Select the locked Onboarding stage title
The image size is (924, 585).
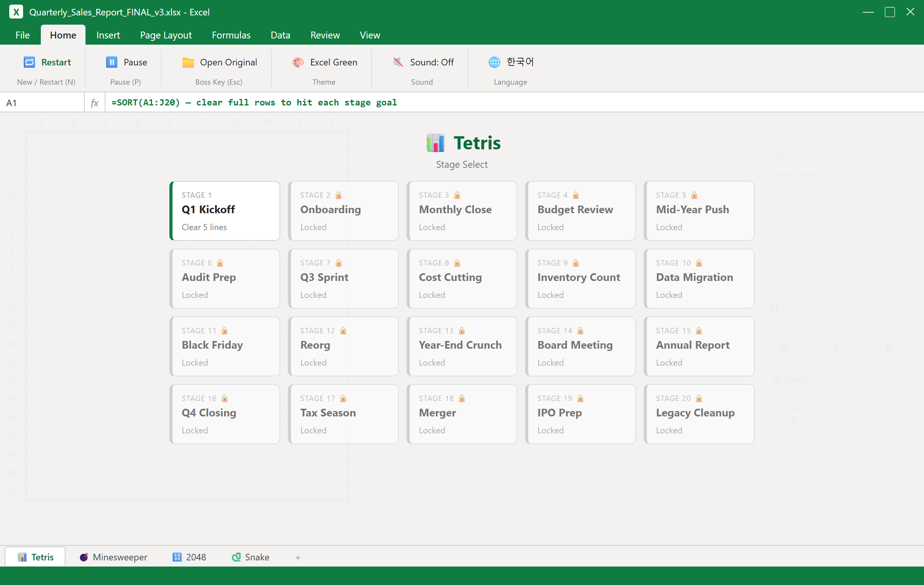click(331, 209)
